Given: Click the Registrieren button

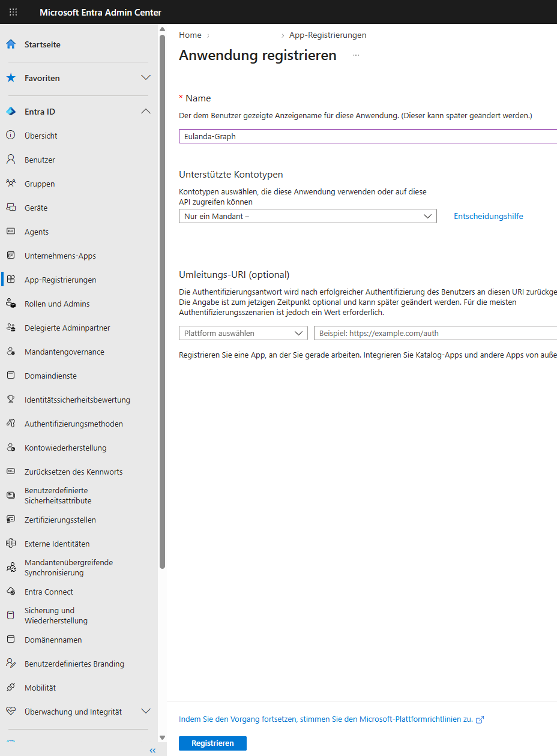Looking at the screenshot, I should point(212,743).
